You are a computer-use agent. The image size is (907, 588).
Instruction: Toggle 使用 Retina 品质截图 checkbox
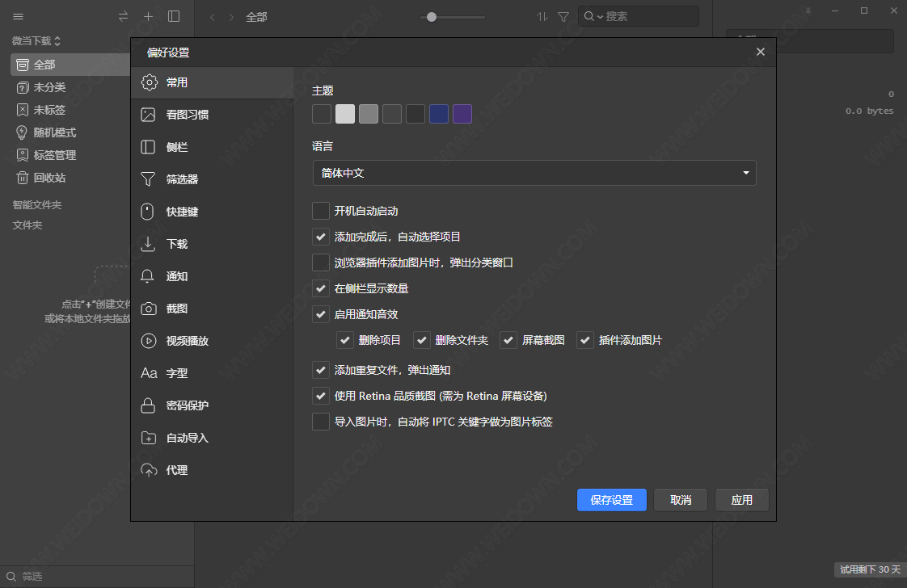pyautogui.click(x=320, y=396)
